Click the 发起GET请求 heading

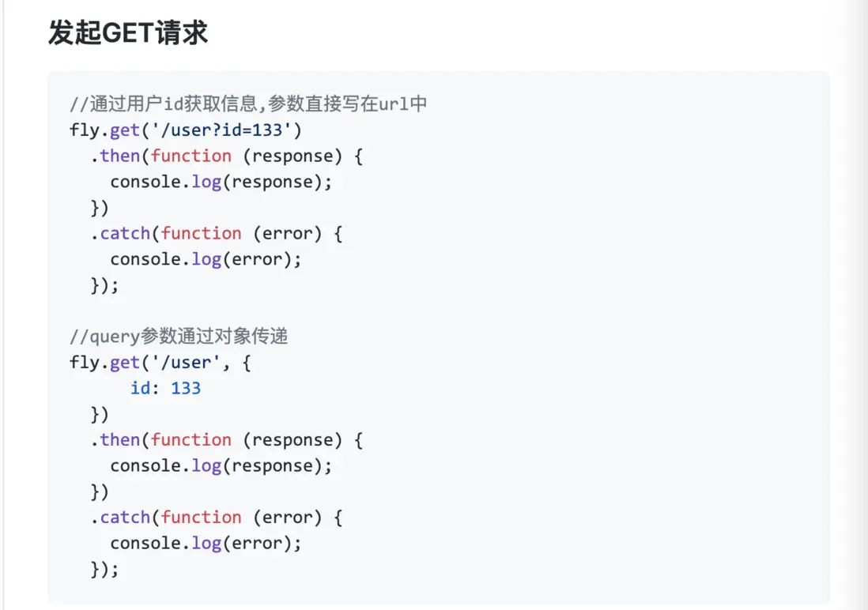[x=128, y=33]
